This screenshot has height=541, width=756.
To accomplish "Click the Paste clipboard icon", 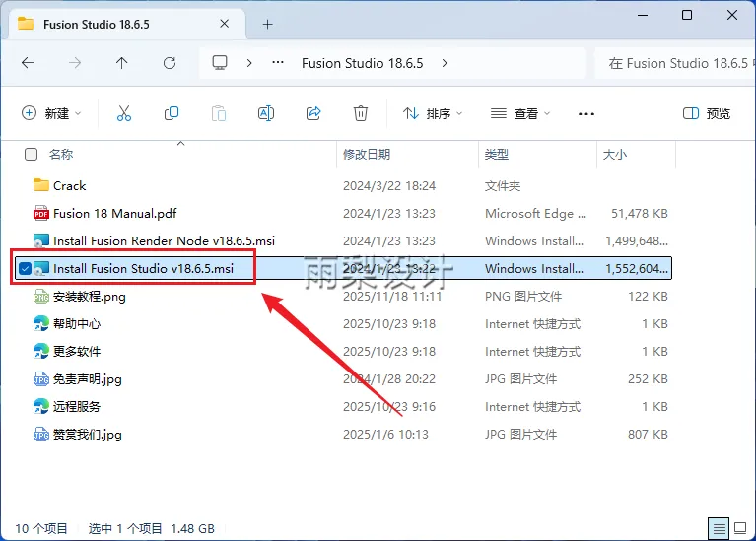I will [219, 113].
